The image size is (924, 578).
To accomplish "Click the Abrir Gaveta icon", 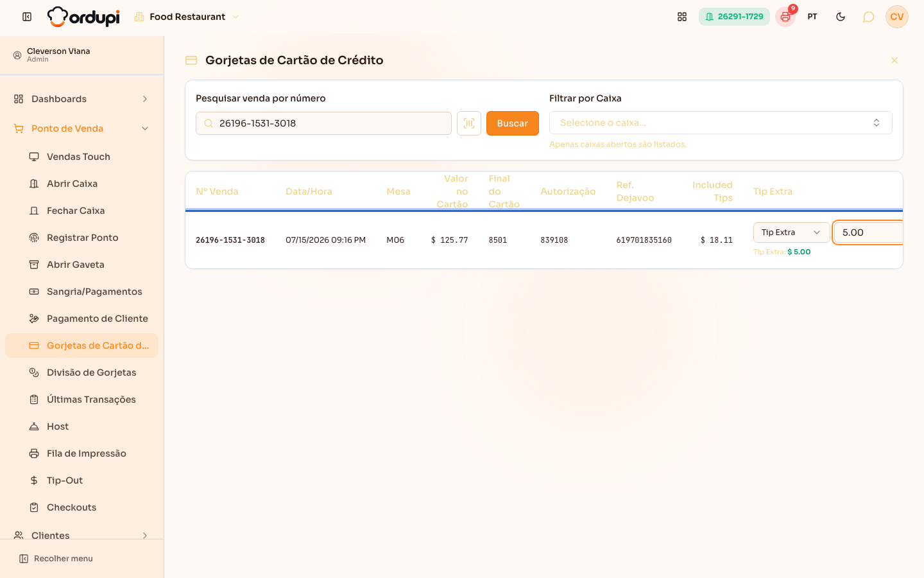I will (x=34, y=265).
